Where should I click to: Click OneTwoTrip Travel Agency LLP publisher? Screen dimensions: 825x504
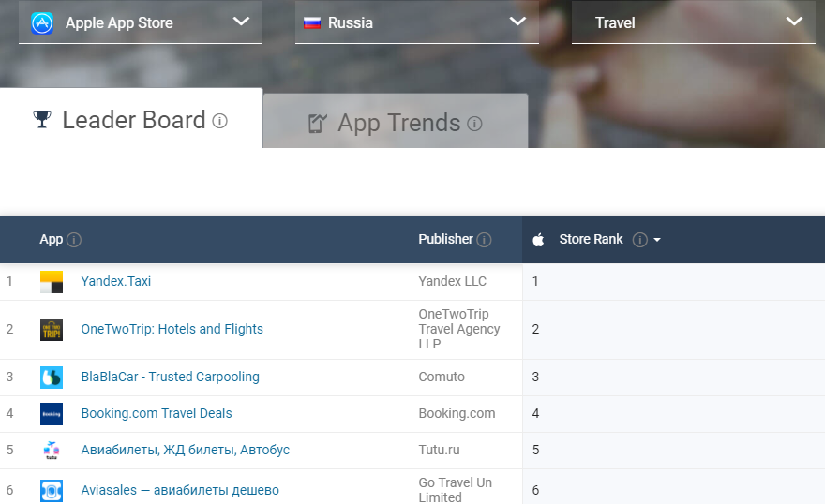pyautogui.click(x=459, y=329)
